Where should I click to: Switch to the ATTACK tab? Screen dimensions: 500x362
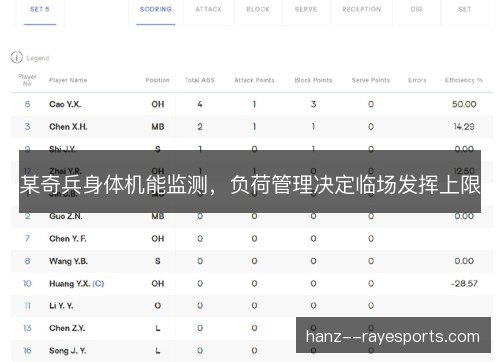click(x=208, y=9)
